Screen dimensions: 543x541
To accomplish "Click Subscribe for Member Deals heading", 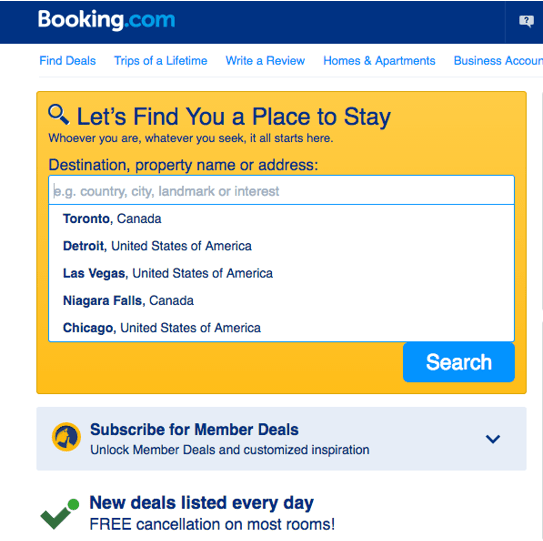I will [194, 429].
